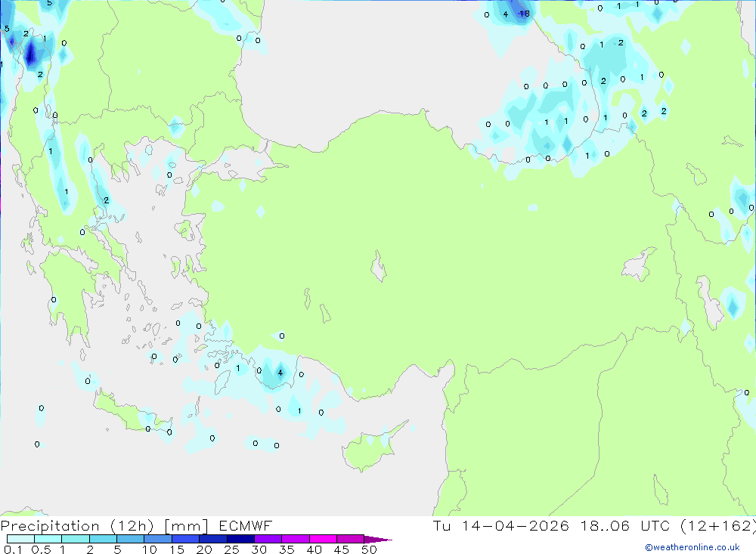
Task: Click the '0.1' legend scale label
Action: coord(13,549)
